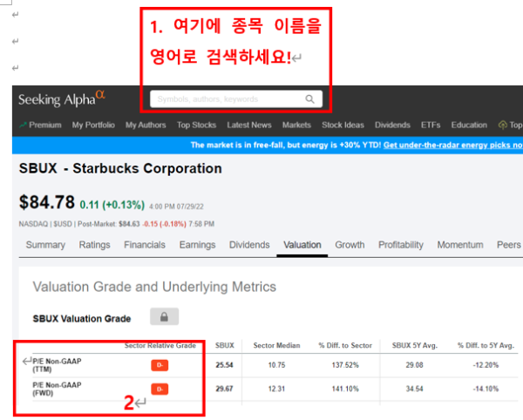Open Dividends in the top navigation bar
The image size is (523, 420).
coord(392,125)
